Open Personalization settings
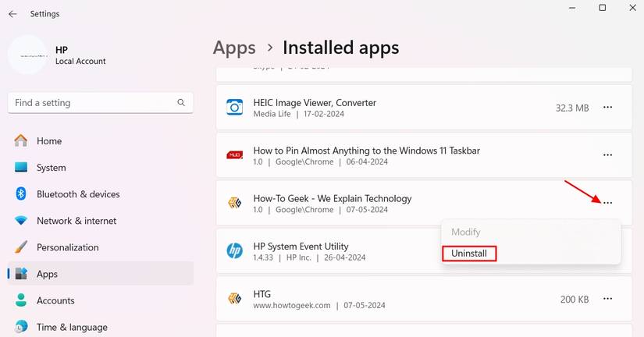The width and height of the screenshot is (644, 337). point(101,247)
